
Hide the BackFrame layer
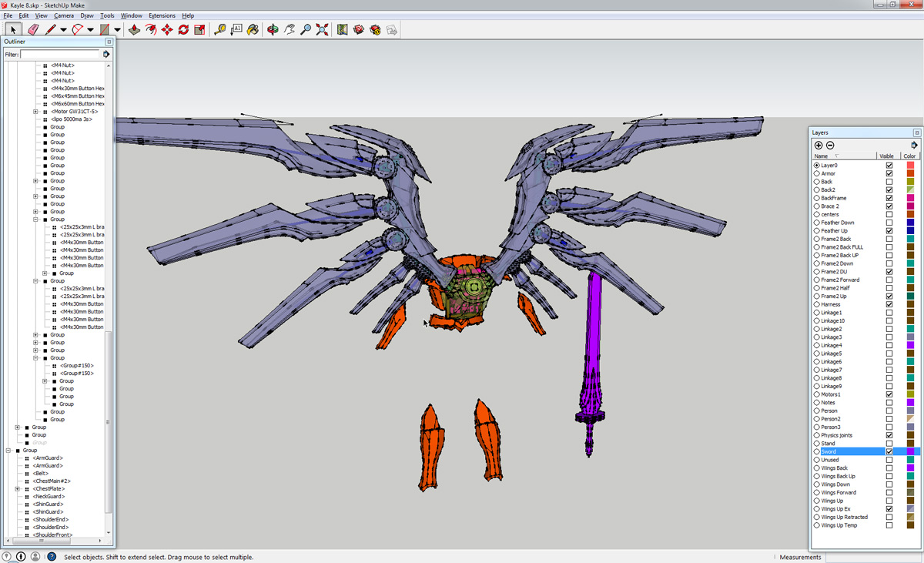(x=889, y=198)
